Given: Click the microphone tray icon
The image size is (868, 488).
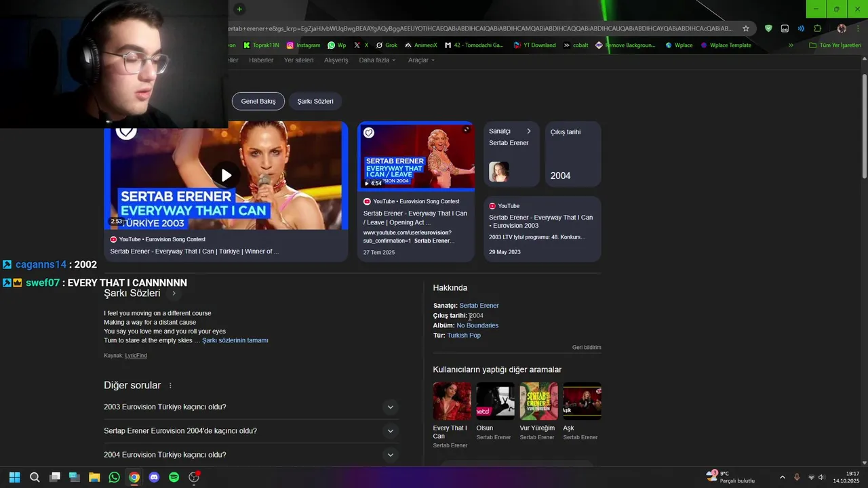Looking at the screenshot, I should click(797, 477).
